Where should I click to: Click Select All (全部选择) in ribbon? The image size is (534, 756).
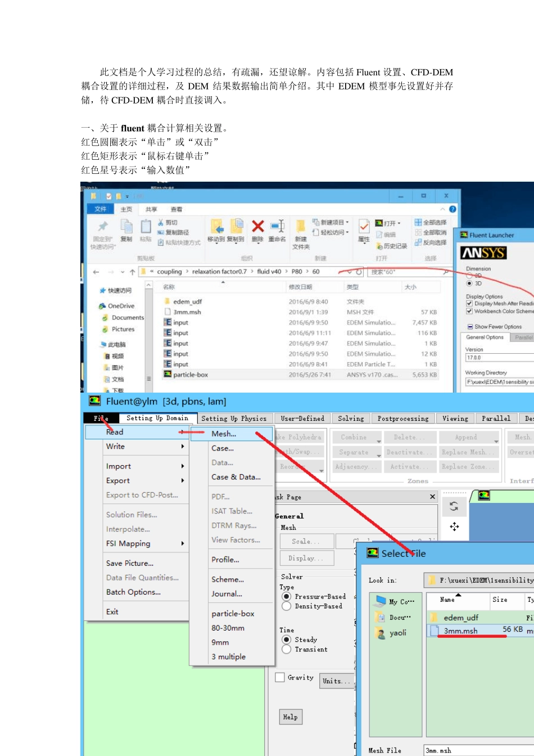click(431, 223)
